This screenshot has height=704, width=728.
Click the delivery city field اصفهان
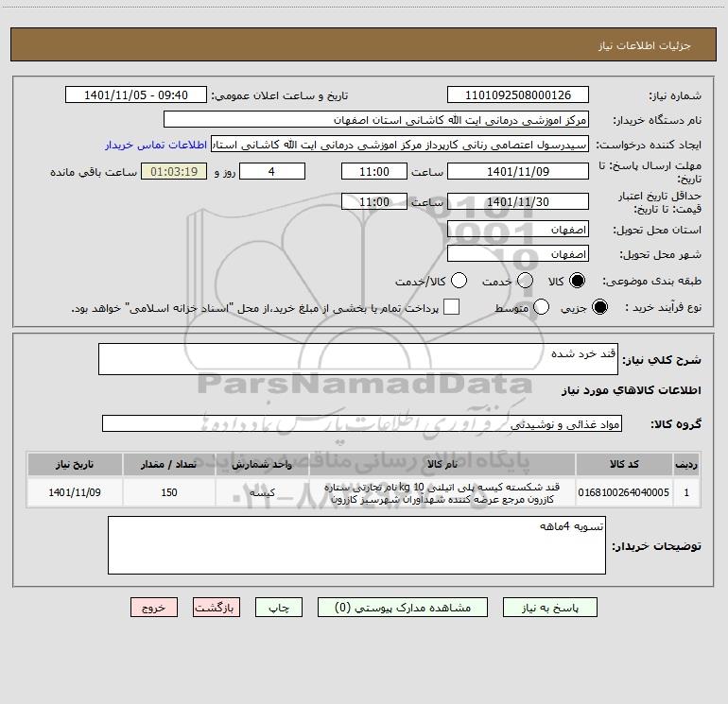[518, 253]
